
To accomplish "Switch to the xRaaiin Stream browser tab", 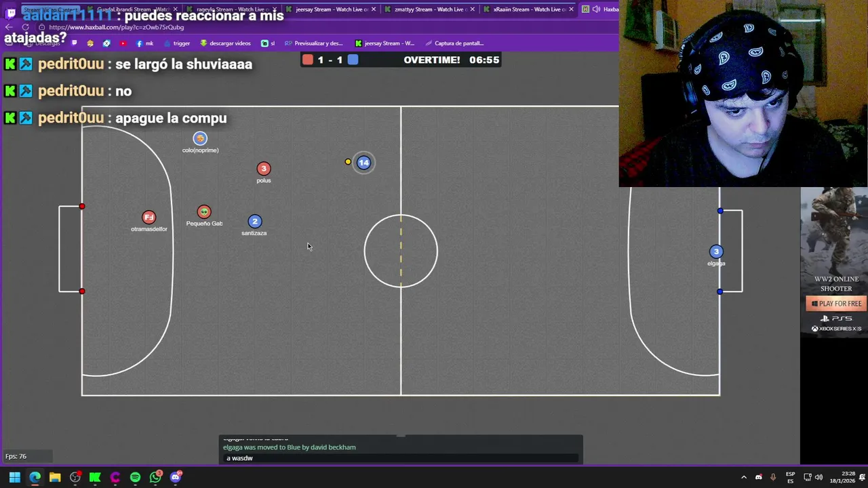I will click(528, 9).
